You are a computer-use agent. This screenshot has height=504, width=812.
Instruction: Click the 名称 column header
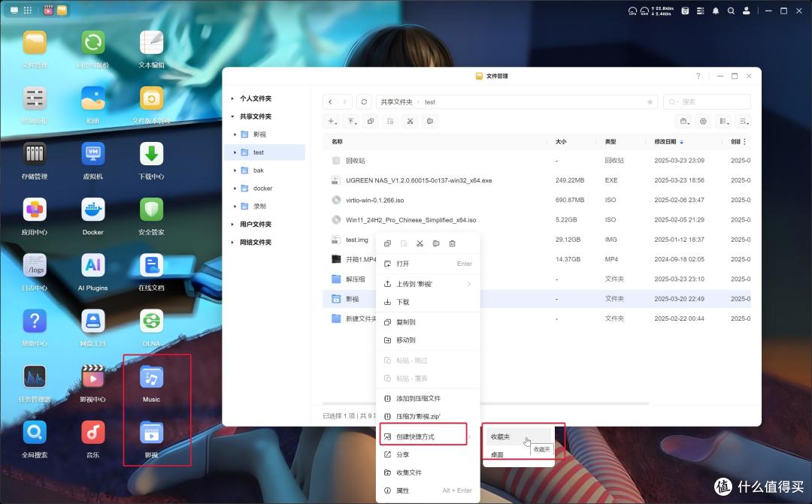337,141
